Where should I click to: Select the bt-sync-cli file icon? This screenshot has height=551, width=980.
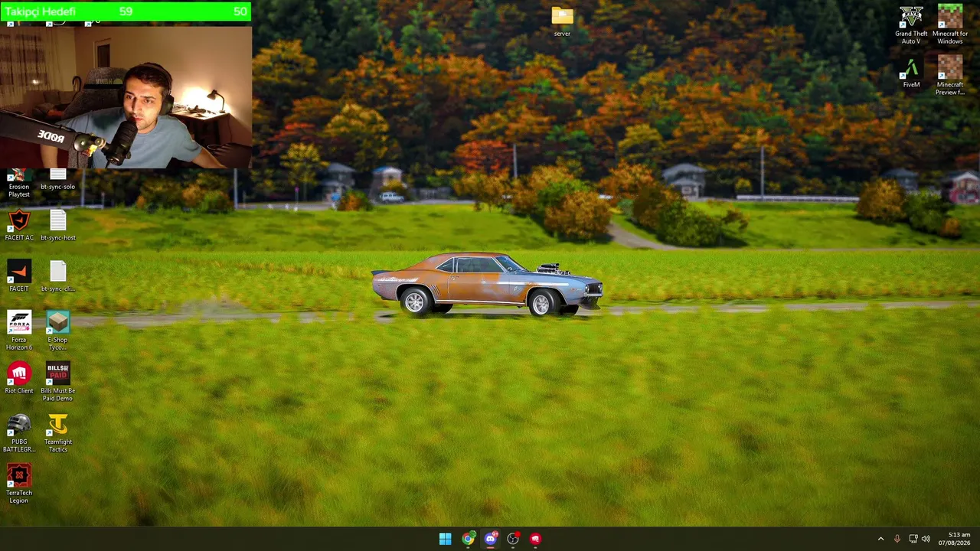57,276
